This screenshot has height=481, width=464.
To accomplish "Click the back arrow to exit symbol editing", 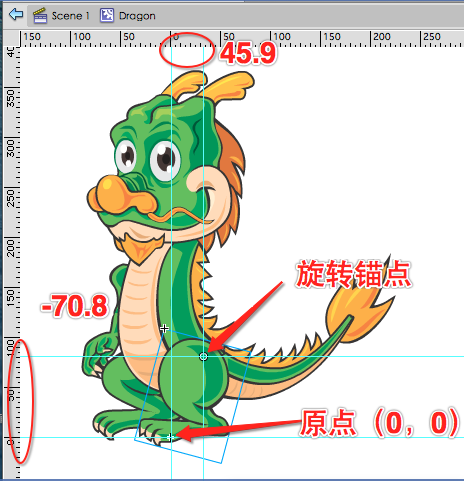I will point(16,15).
